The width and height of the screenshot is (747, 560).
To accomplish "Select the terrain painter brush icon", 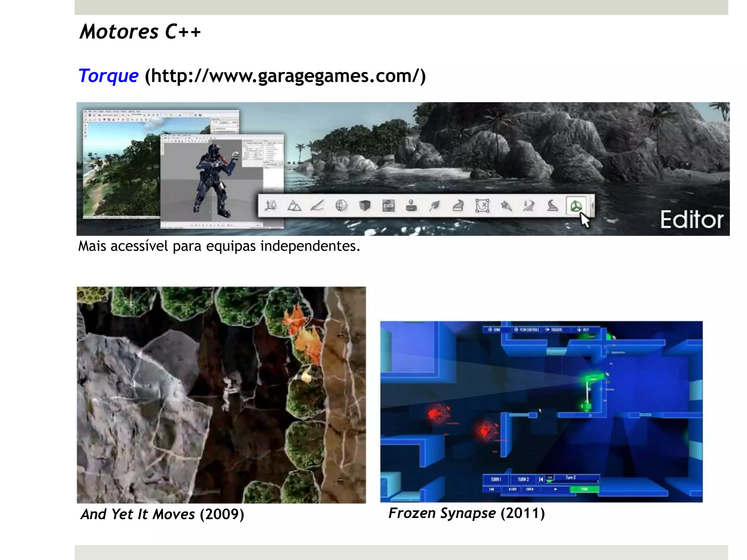I will (318, 206).
